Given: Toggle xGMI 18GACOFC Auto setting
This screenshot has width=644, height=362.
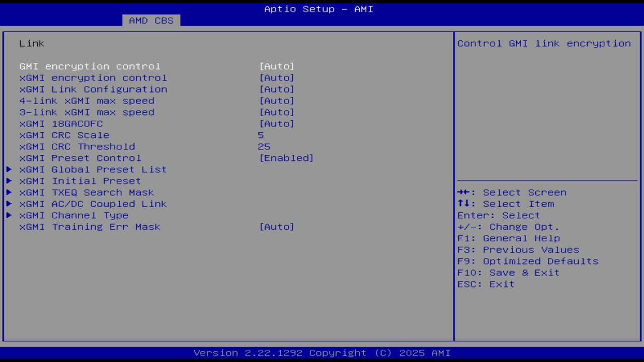Looking at the screenshot, I should [x=276, y=124].
